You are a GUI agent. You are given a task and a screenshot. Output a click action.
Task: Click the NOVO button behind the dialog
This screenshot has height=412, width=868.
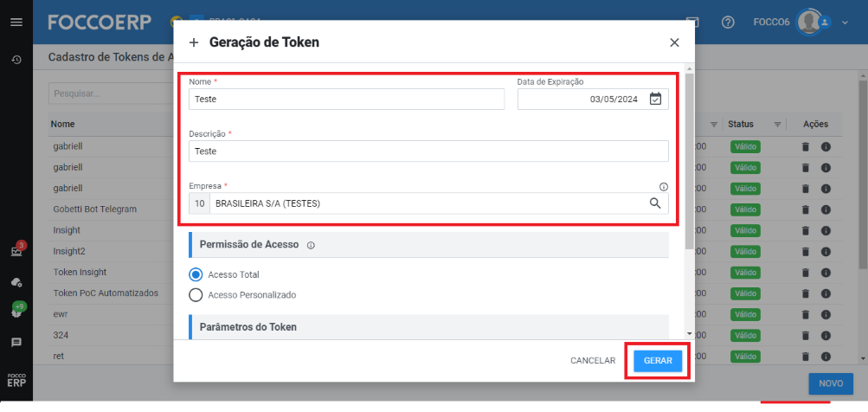(831, 383)
